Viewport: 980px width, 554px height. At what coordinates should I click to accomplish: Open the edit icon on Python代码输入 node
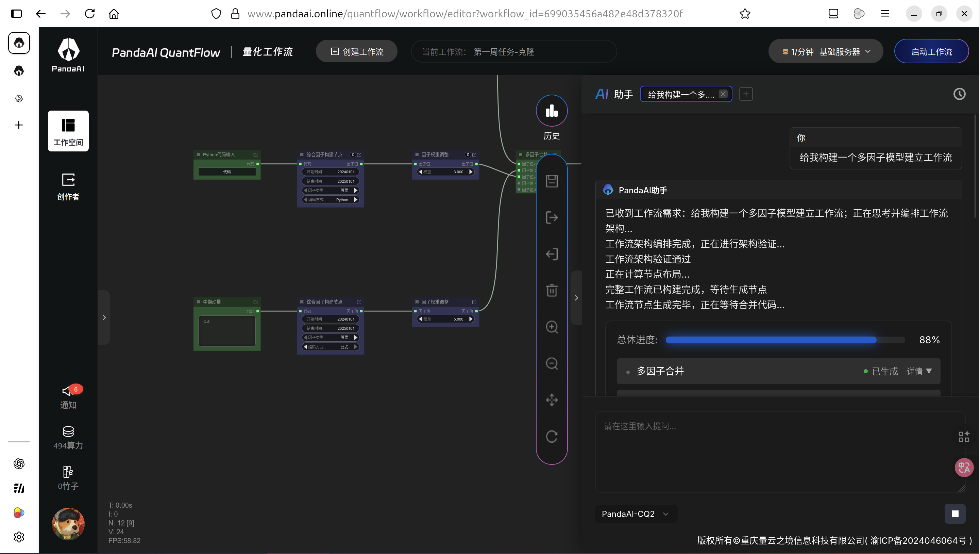[x=255, y=154]
